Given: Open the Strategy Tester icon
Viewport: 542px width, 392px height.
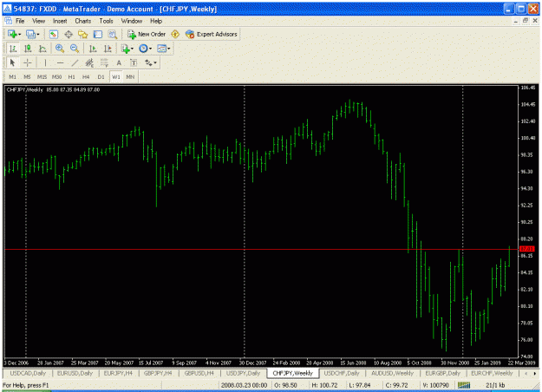Looking at the screenshot, I should click(x=113, y=34).
